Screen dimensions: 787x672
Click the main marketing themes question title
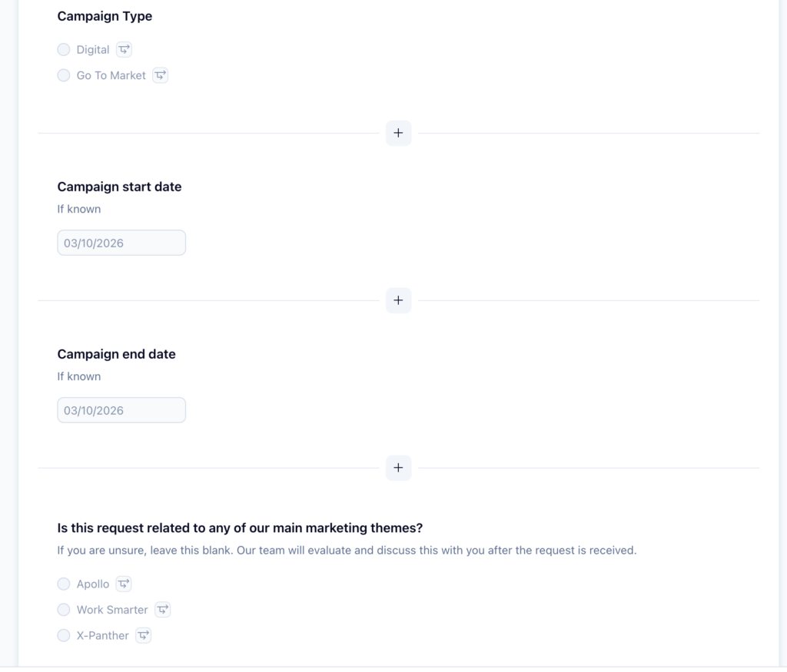pyautogui.click(x=240, y=528)
